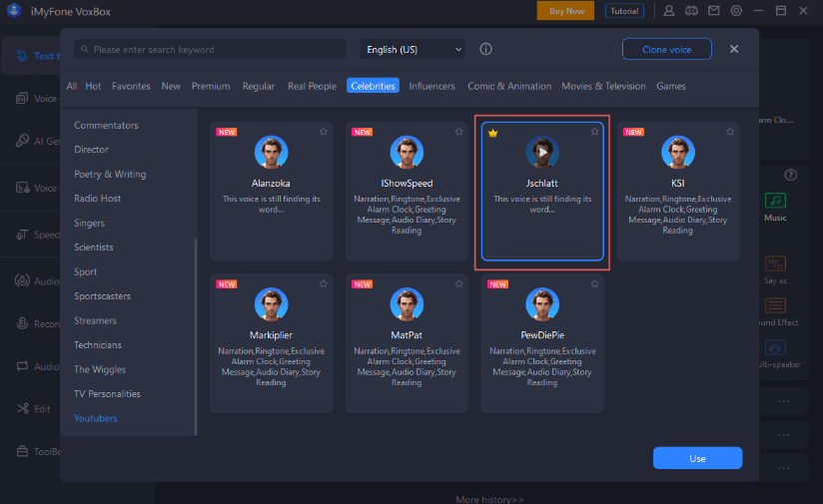823x504 pixels.
Task: Click the help question mark icon
Action: [x=790, y=176]
